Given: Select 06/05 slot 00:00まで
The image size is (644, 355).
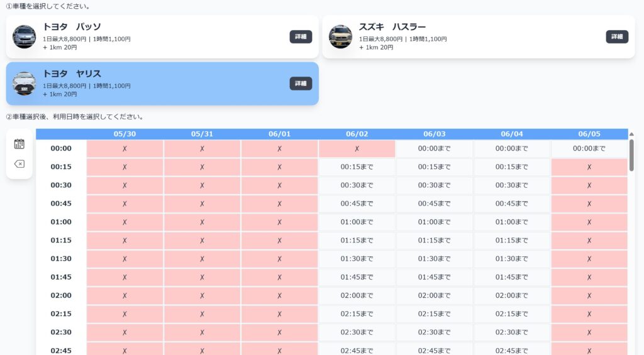Looking at the screenshot, I should pos(589,148).
